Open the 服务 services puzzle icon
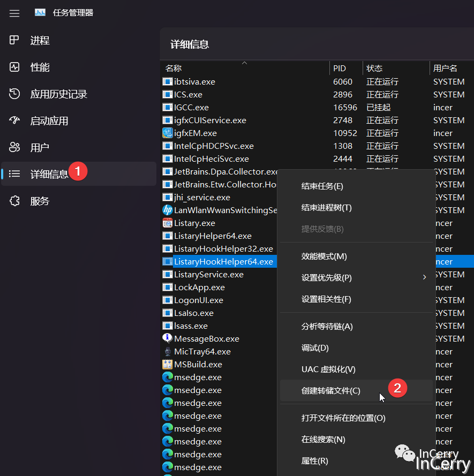The height and width of the screenshot is (476, 474). pos(14,201)
